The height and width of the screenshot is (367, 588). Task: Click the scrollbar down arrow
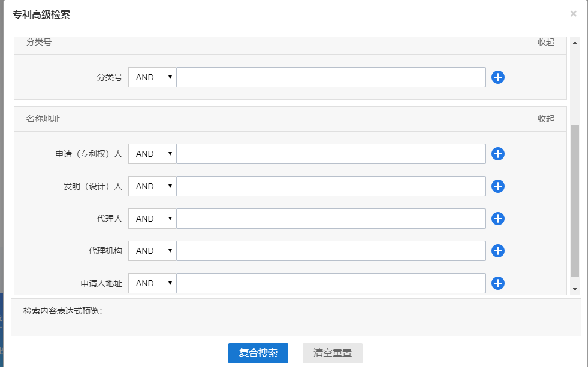[x=575, y=289]
